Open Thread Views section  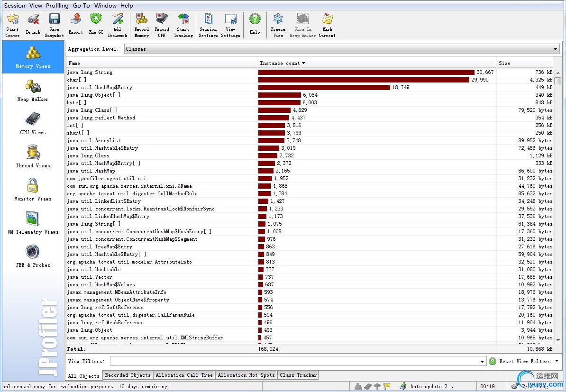33,157
